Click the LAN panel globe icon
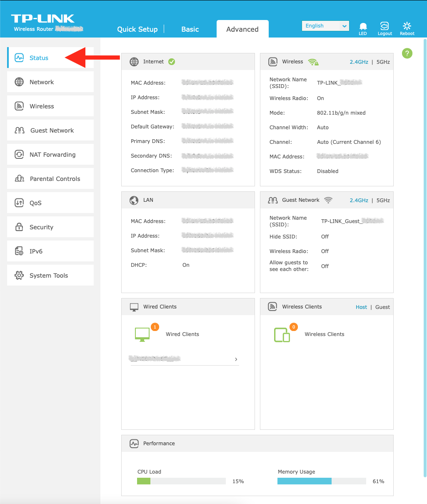 [x=134, y=200]
